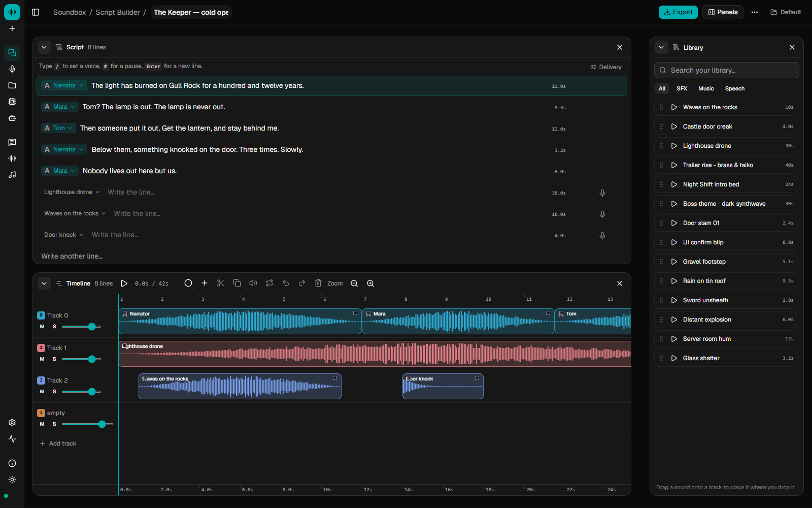Open the Waves on the rocks line dropdown
This screenshot has height=508, width=812.
pos(75,213)
